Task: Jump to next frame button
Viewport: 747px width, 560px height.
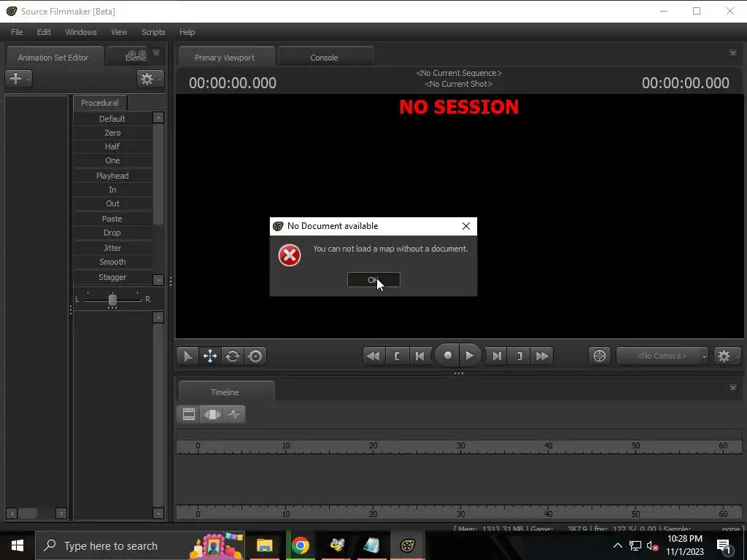Action: (496, 356)
